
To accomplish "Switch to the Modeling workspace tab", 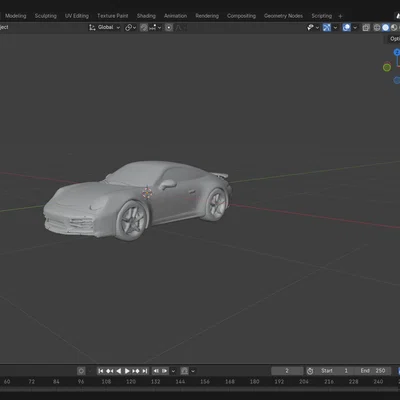I will (x=15, y=16).
